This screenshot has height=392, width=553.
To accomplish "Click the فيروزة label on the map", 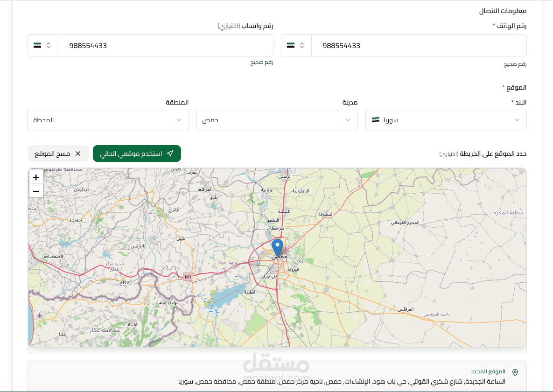I will [x=293, y=269].
